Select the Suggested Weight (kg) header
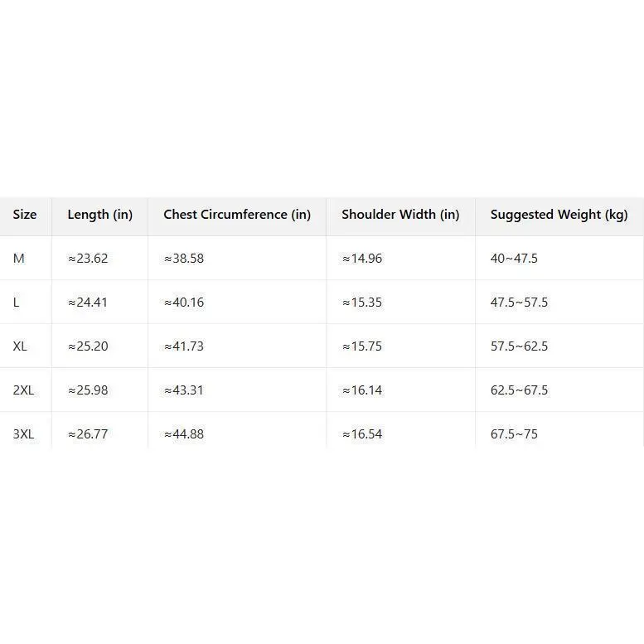Image resolution: width=644 pixels, height=644 pixels. (x=559, y=215)
